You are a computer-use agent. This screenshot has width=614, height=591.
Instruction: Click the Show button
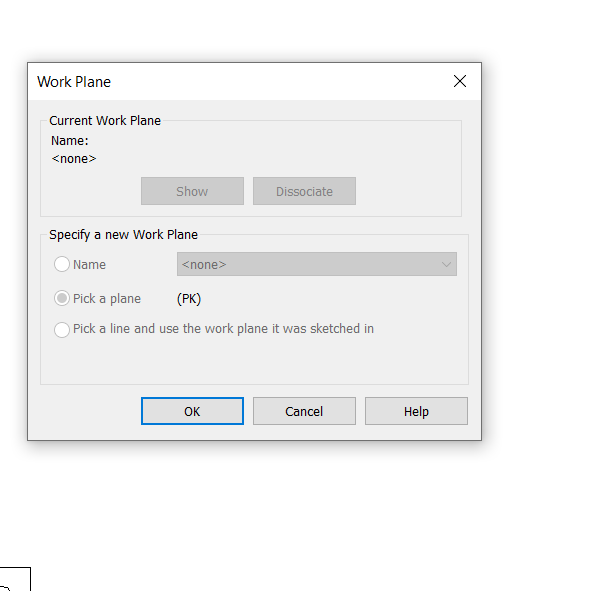pos(192,191)
